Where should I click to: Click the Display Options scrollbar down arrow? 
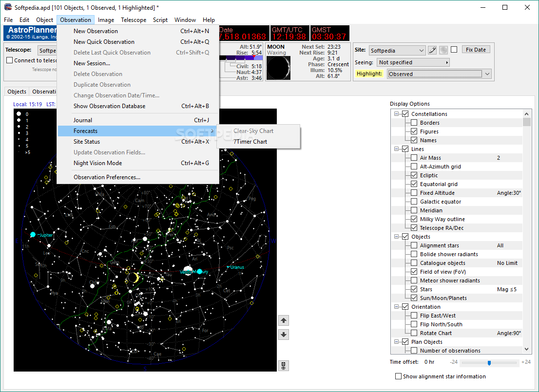(526, 349)
